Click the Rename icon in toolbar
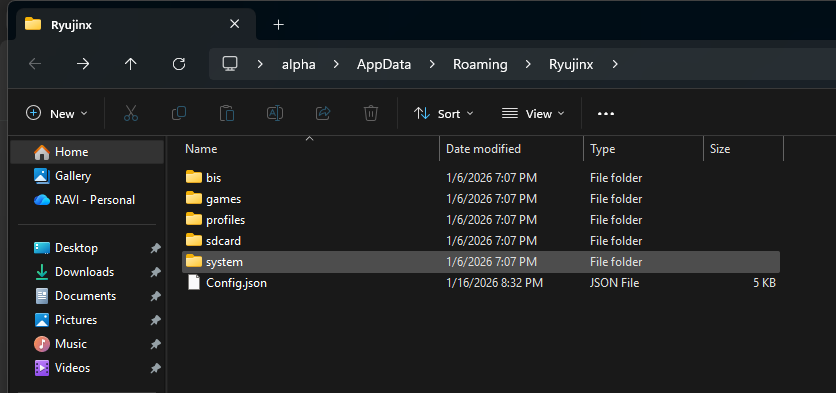This screenshot has width=836, height=393. pyautogui.click(x=275, y=113)
